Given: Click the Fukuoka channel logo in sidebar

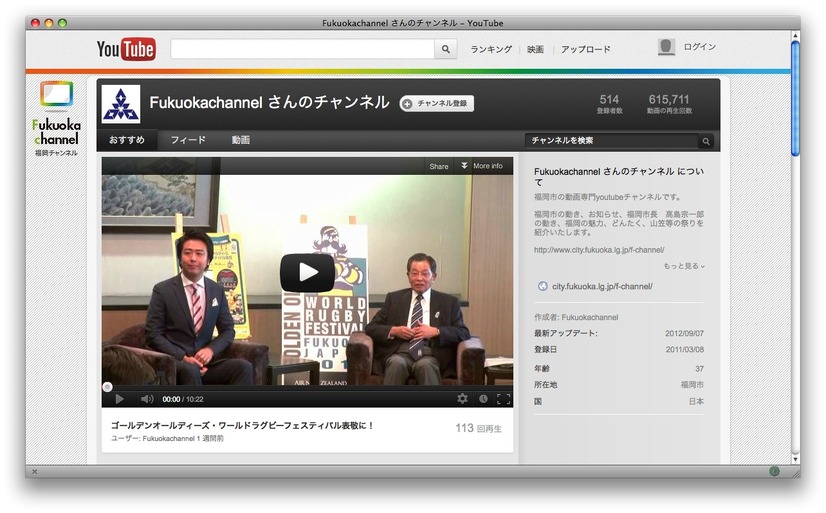Looking at the screenshot, I should point(56,119).
